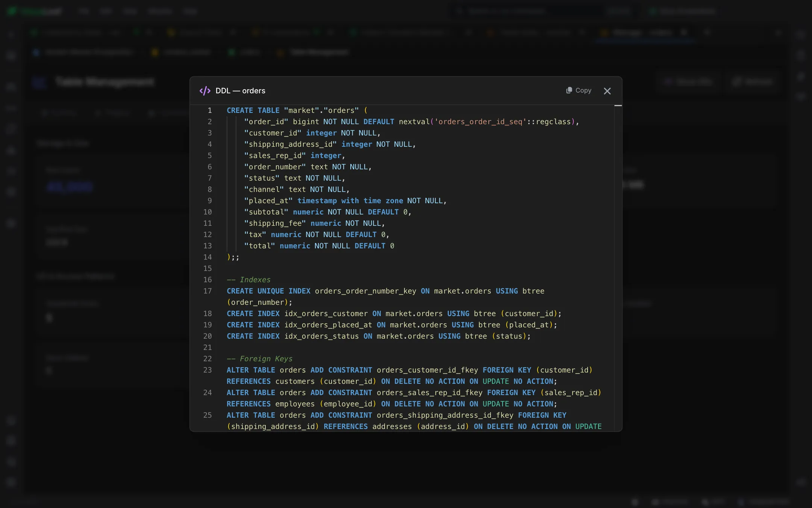Viewport: 812px width, 508px height.
Task: Click the "order_number" text NOT NULL line
Action: pos(308,167)
